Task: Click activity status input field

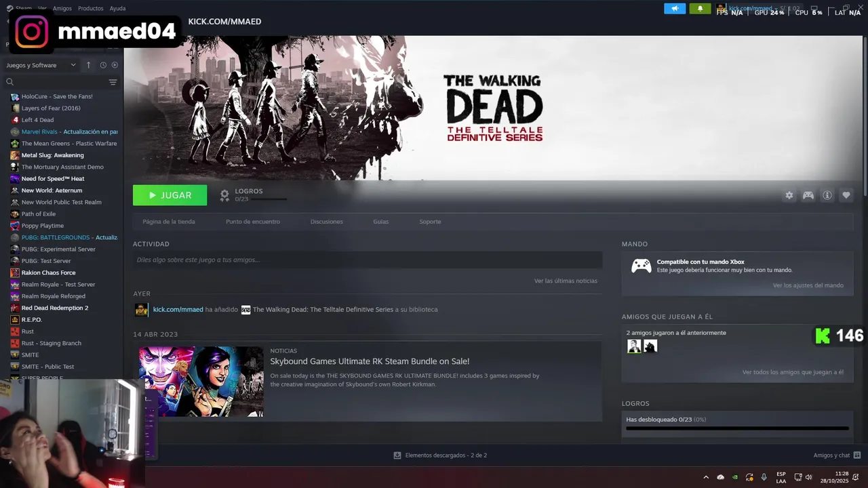Action: point(368,260)
